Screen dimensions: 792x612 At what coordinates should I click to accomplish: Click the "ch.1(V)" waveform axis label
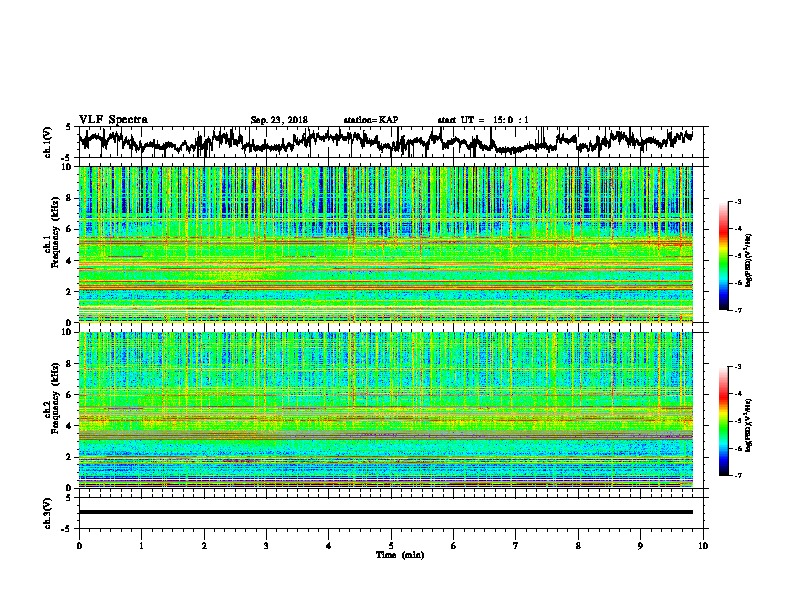(x=48, y=142)
